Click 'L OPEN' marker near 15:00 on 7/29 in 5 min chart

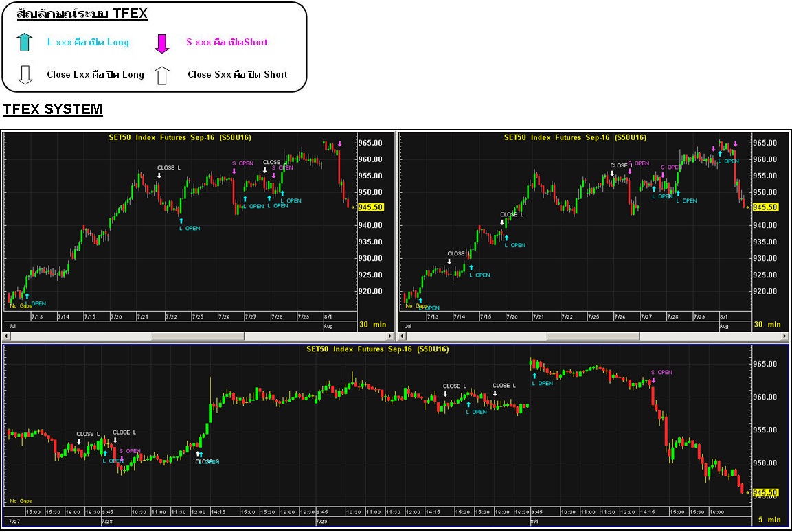(476, 413)
